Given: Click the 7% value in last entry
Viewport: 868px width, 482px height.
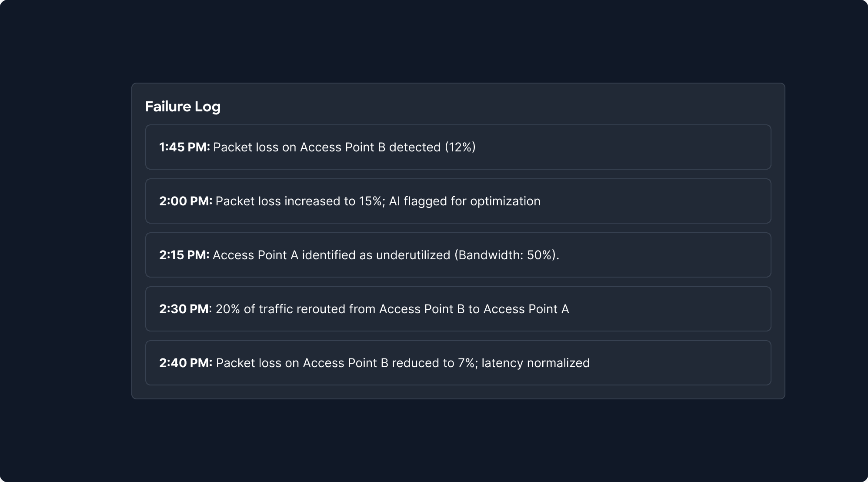Looking at the screenshot, I should (466, 363).
